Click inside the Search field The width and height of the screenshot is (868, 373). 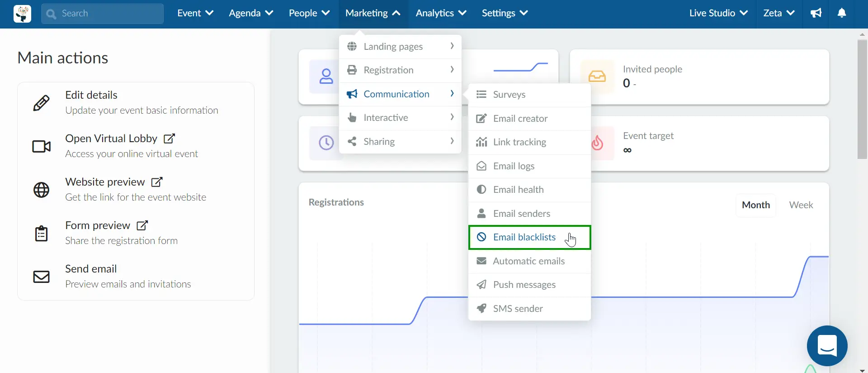tap(103, 14)
